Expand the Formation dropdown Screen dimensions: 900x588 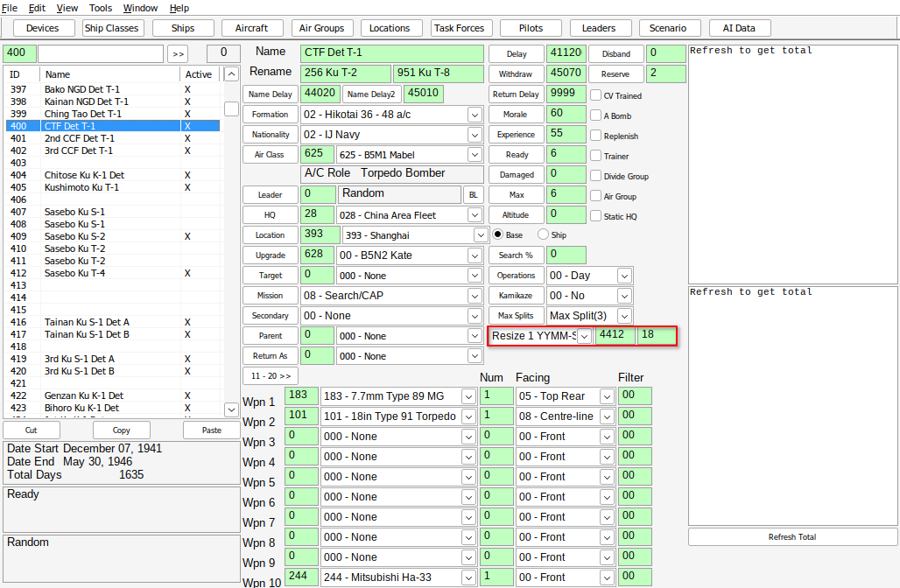[475, 115]
